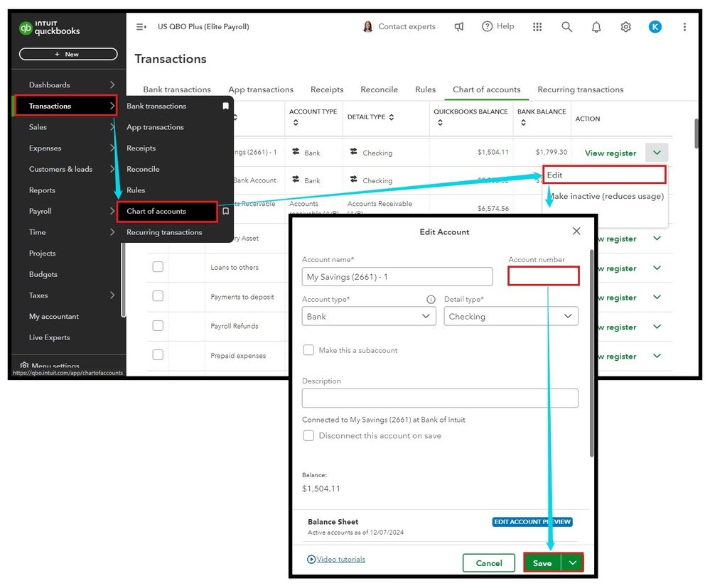Open the Account type Bank dropdown

tap(369, 316)
